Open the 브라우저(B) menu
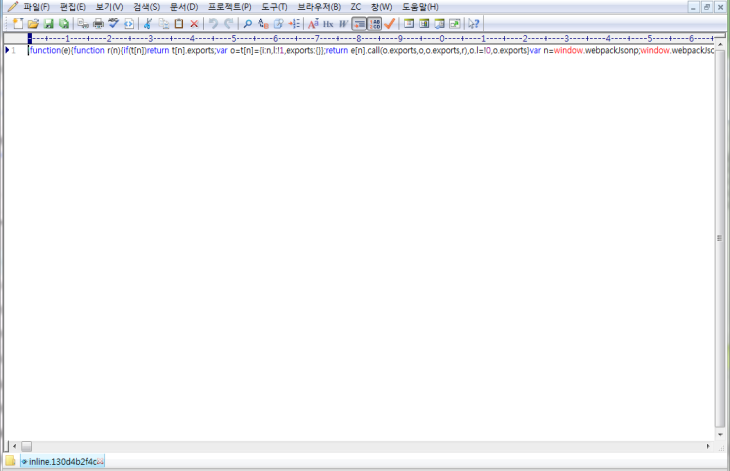 (x=319, y=7)
